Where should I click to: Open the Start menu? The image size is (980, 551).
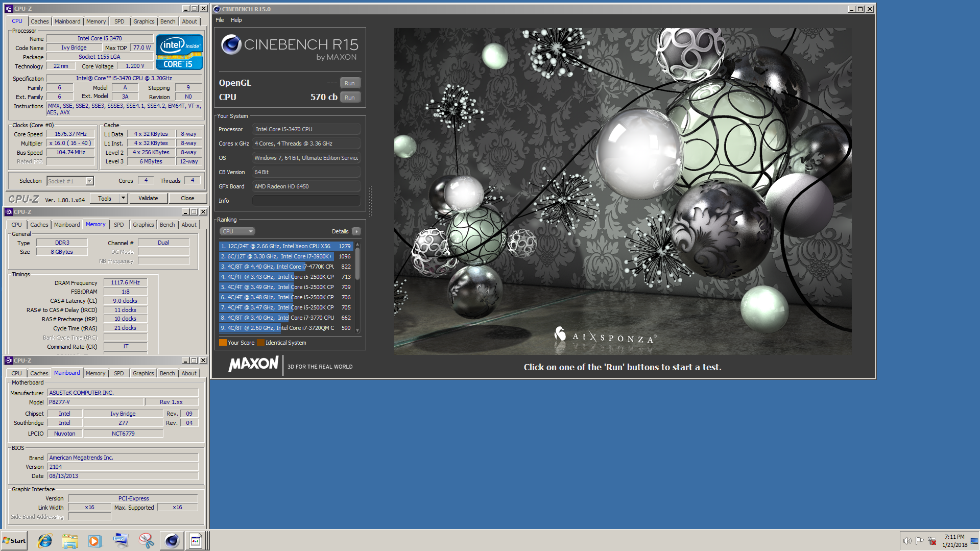click(x=14, y=540)
